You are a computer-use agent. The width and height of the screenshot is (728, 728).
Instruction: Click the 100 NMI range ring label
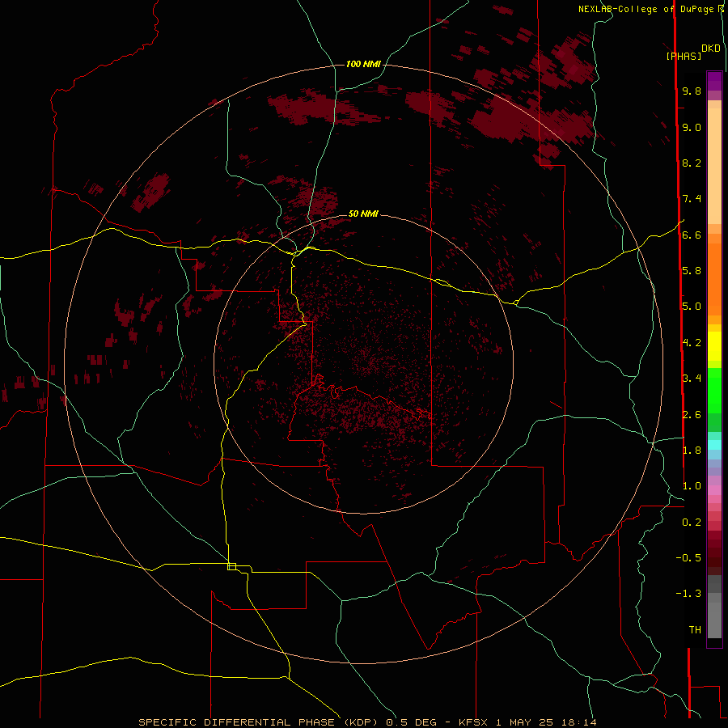pyautogui.click(x=363, y=64)
